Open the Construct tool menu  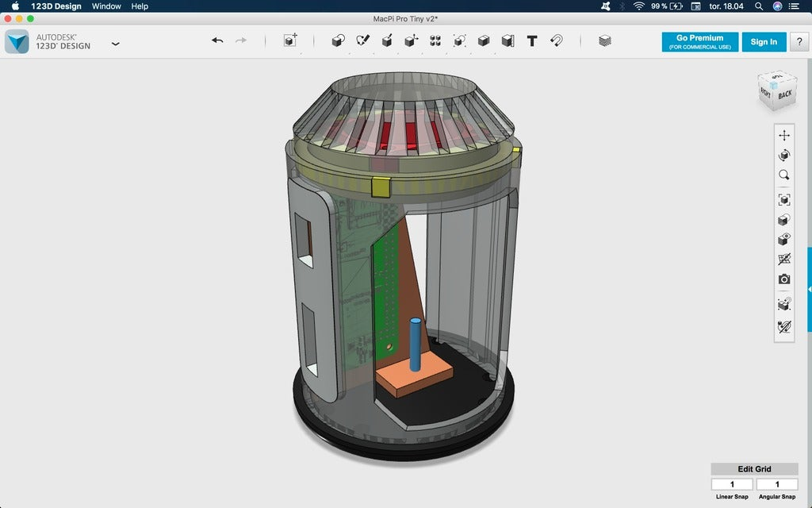[387, 40]
